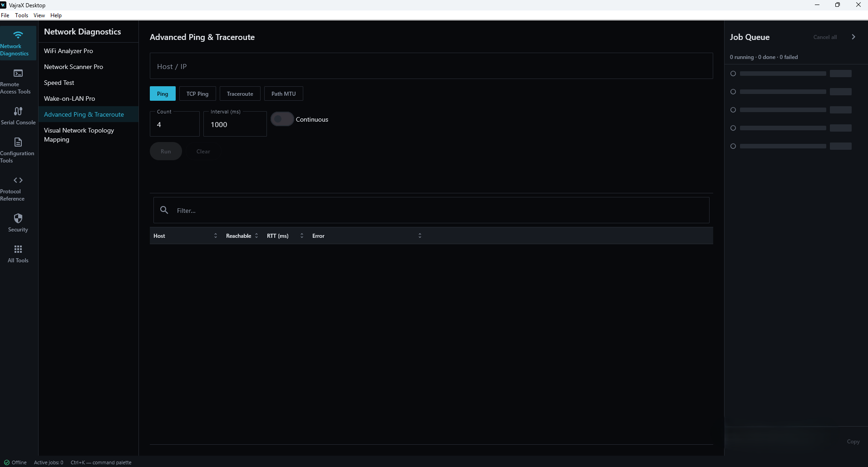
Task: Open Speed Test tool
Action: click(x=89, y=83)
